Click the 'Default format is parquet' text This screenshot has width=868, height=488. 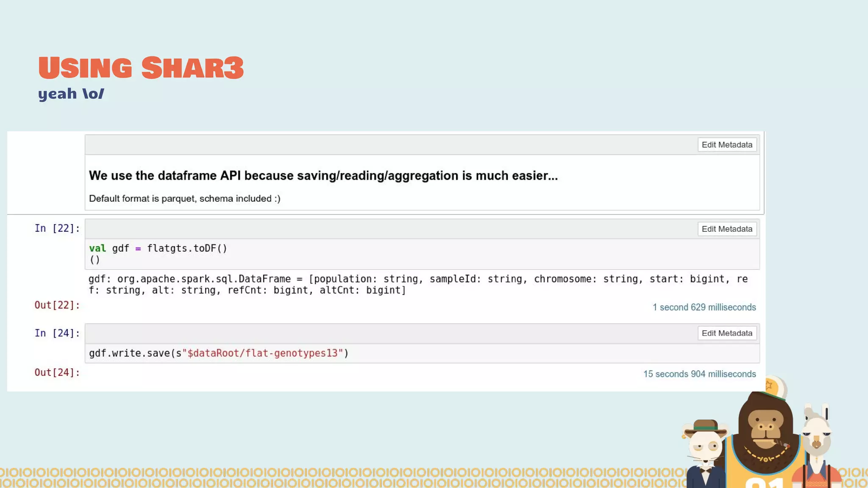[x=184, y=199]
